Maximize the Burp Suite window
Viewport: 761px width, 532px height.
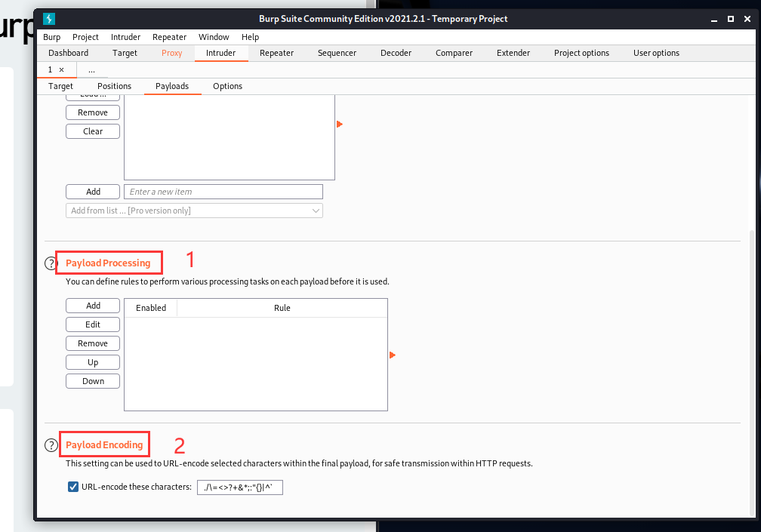tap(731, 19)
